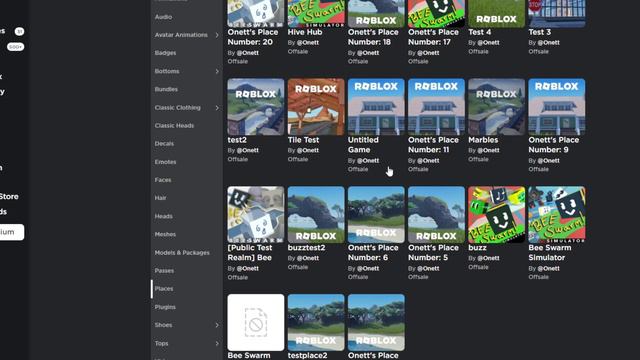Expand the Tops submenu chevron
640x360 pixels.
(x=217, y=344)
